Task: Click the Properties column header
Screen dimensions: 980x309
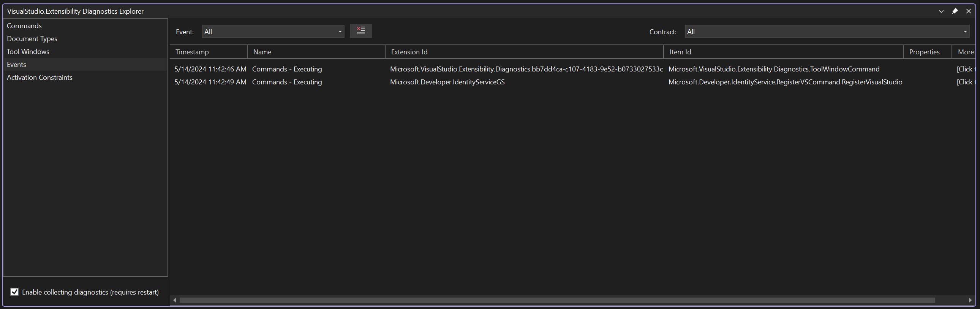Action: (928, 52)
